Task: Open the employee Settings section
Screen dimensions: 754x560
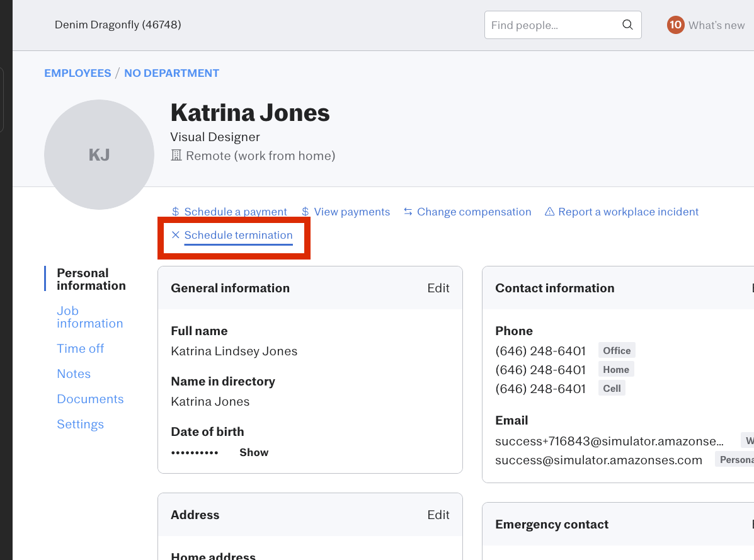Action: [x=80, y=424]
